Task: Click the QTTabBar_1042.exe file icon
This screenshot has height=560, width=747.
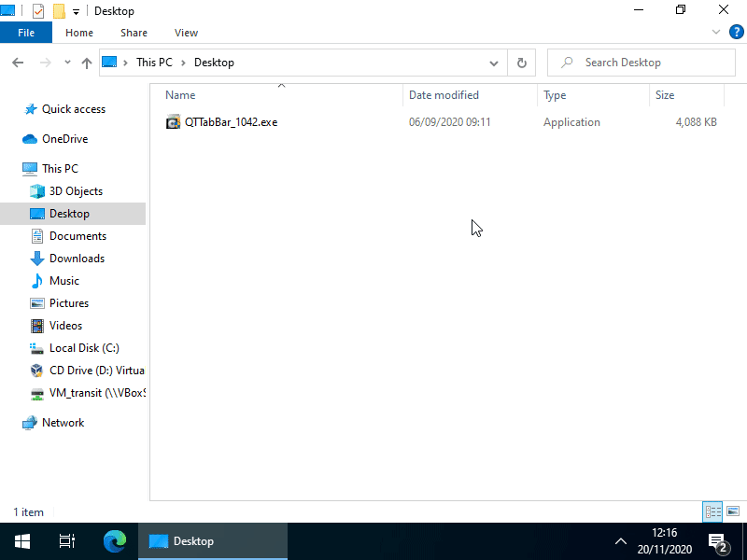Action: [x=173, y=122]
